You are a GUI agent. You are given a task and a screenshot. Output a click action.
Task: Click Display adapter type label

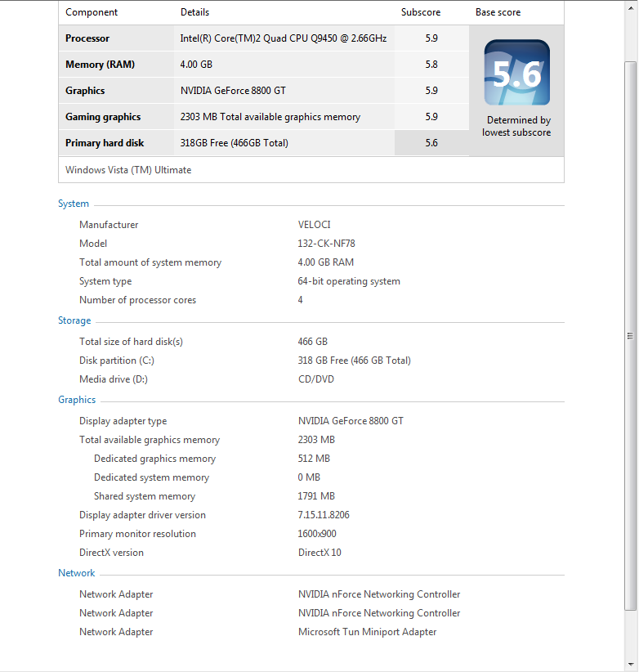123,421
